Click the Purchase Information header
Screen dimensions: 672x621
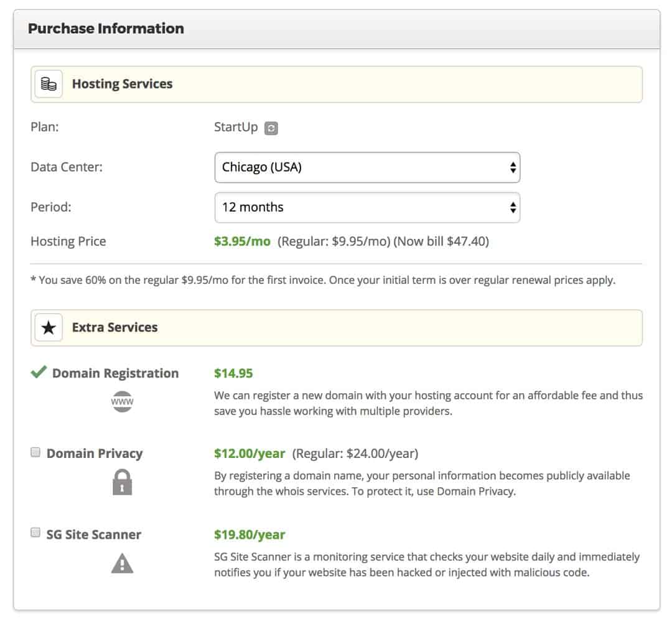tap(105, 28)
